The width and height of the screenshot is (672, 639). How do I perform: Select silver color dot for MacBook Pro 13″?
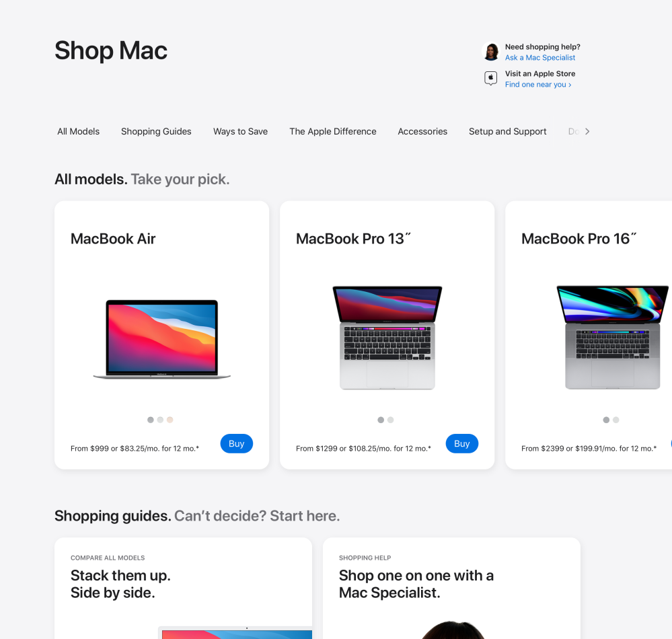click(x=390, y=420)
